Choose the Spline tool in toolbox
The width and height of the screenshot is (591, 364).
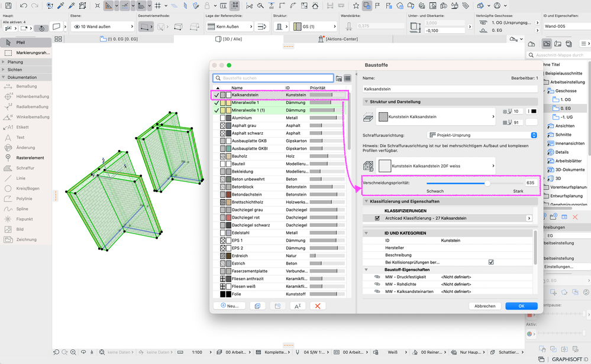point(22,209)
